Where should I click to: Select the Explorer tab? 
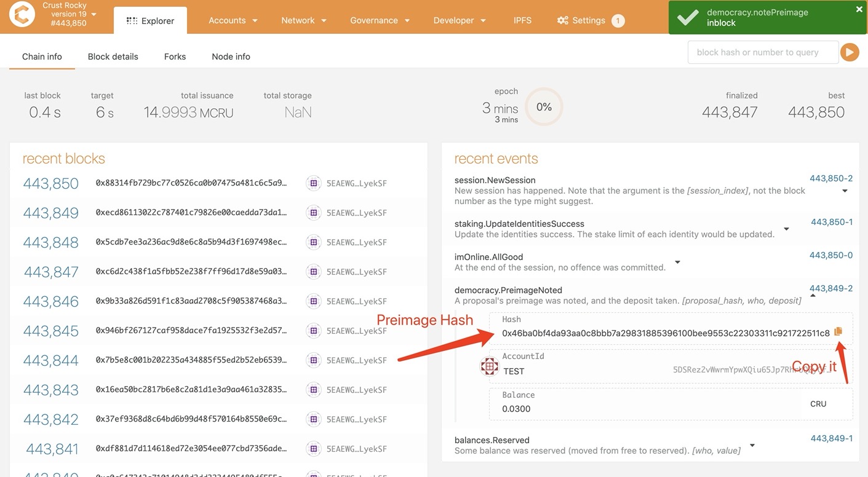pyautogui.click(x=150, y=21)
